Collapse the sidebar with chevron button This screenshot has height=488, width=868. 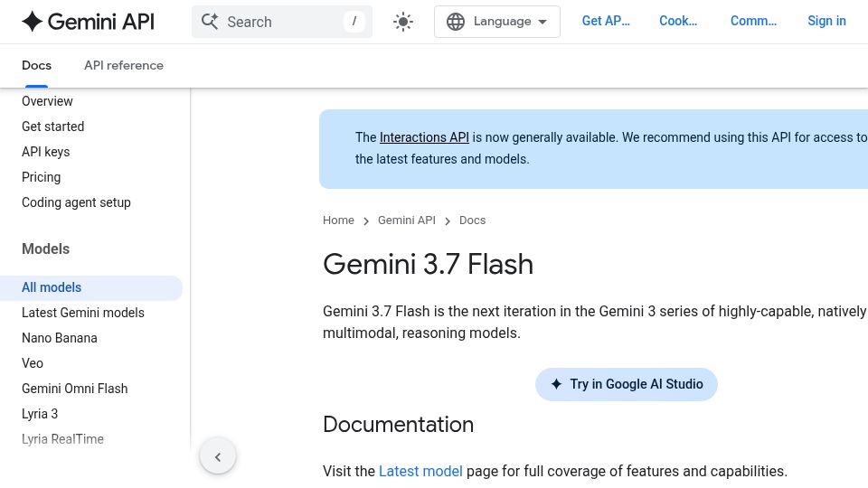click(x=218, y=456)
